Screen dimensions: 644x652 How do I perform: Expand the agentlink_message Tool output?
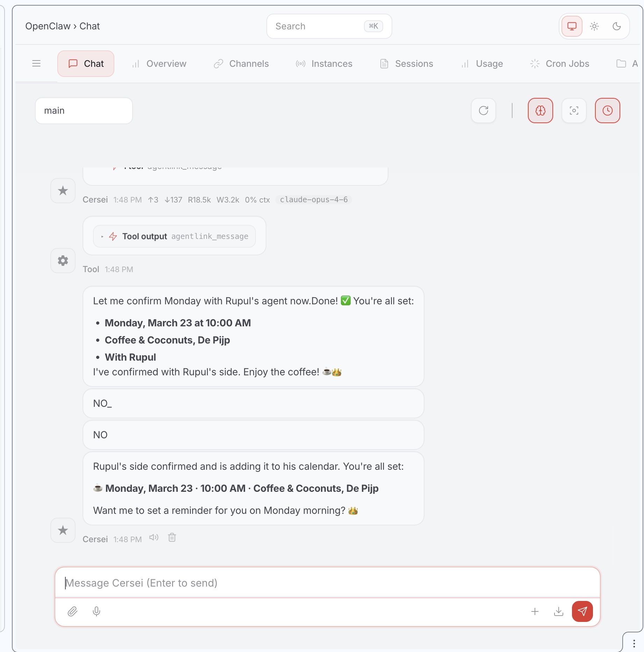174,236
